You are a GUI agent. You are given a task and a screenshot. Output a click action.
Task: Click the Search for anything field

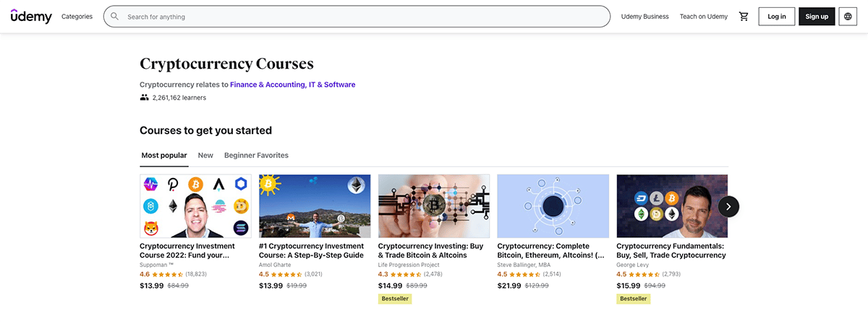(357, 17)
